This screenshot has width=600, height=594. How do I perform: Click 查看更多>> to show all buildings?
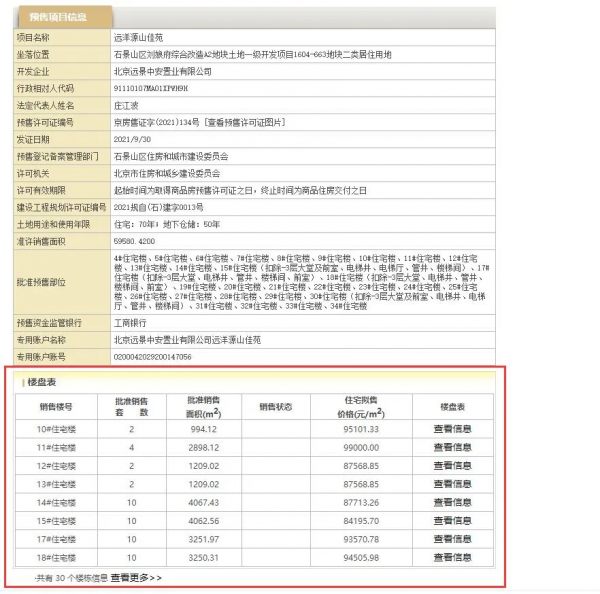136,577
